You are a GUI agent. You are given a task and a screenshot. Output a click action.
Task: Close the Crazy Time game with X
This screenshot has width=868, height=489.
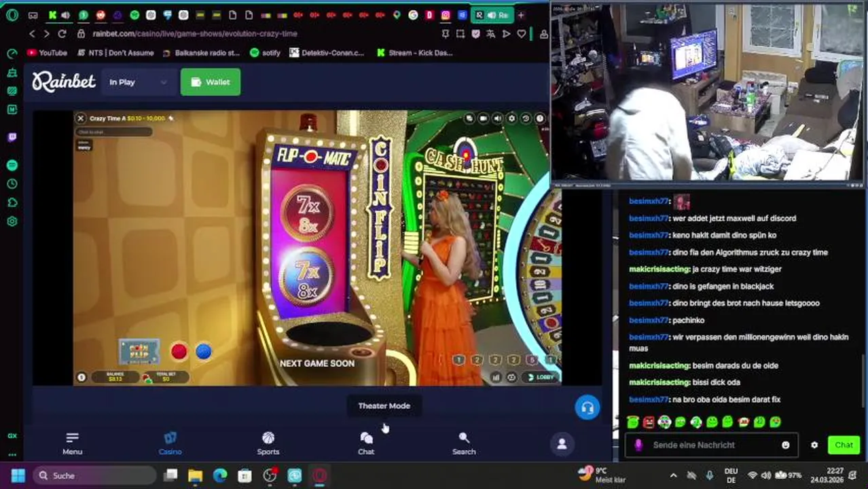point(80,118)
